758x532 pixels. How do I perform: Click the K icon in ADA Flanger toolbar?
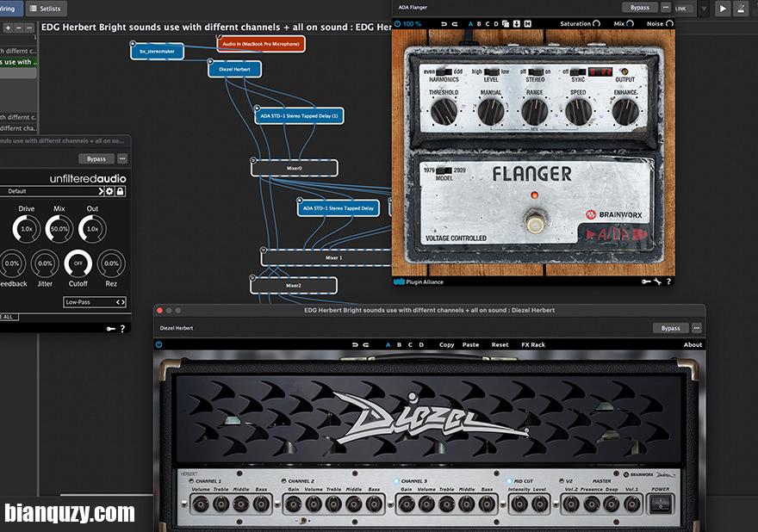click(x=527, y=24)
